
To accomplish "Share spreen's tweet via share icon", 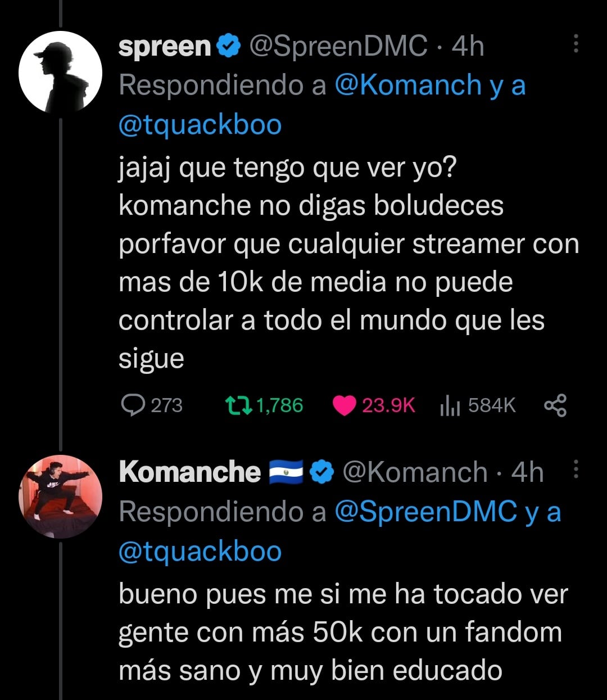I will pos(555,405).
